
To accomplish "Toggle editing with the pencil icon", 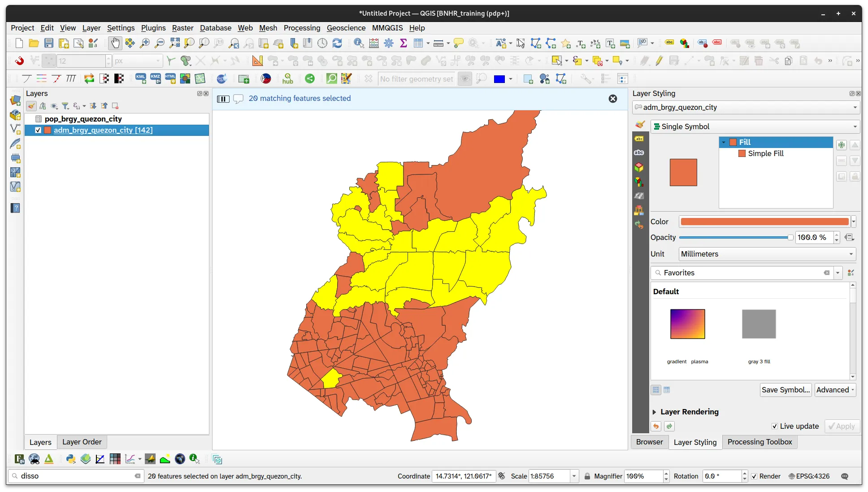I will point(659,61).
